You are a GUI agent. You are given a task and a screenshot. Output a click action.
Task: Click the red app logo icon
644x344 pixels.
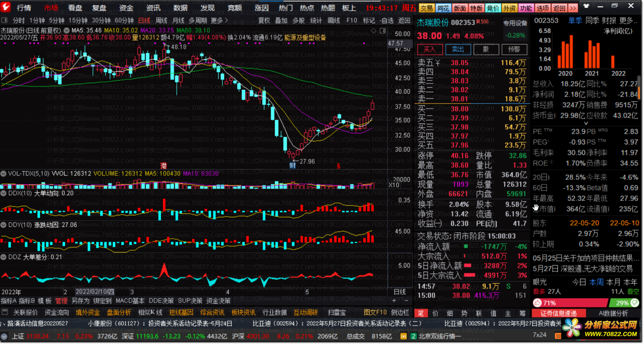click(6, 7)
